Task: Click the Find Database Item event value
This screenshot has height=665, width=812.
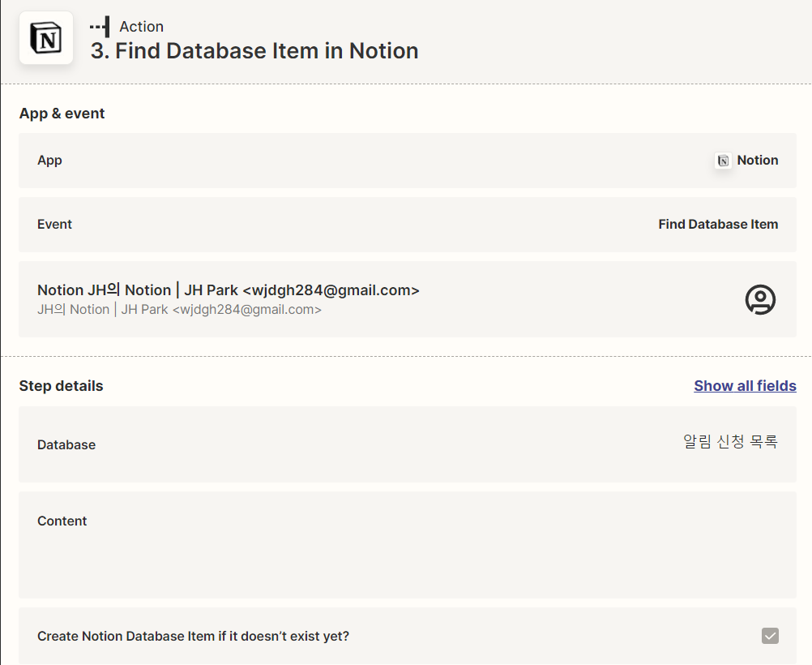Action: pyautogui.click(x=718, y=225)
